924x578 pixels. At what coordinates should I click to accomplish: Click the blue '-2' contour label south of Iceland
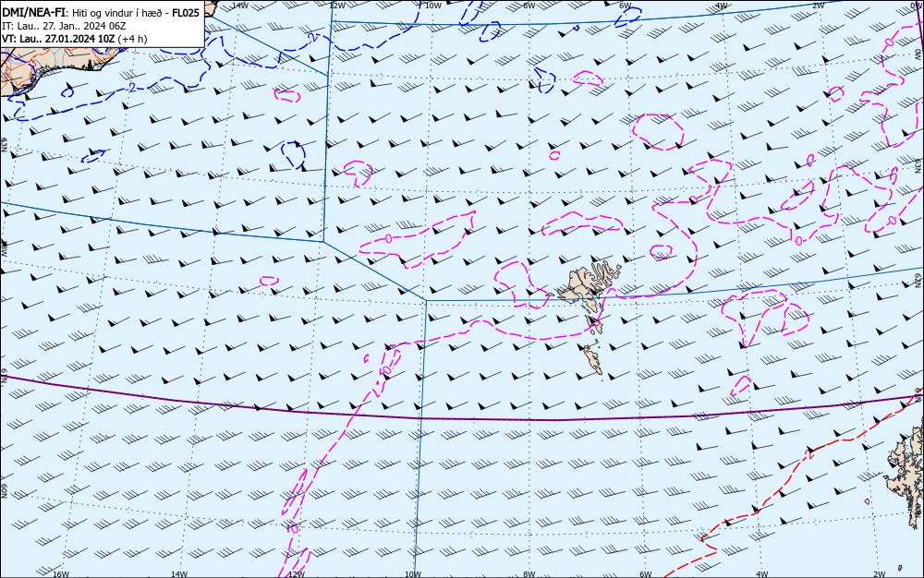[130, 87]
